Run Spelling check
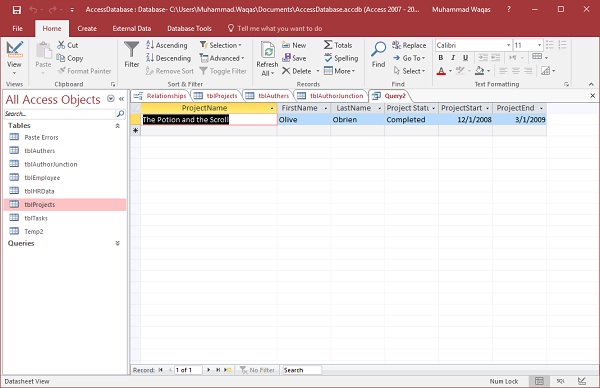600x388 pixels. click(x=341, y=58)
